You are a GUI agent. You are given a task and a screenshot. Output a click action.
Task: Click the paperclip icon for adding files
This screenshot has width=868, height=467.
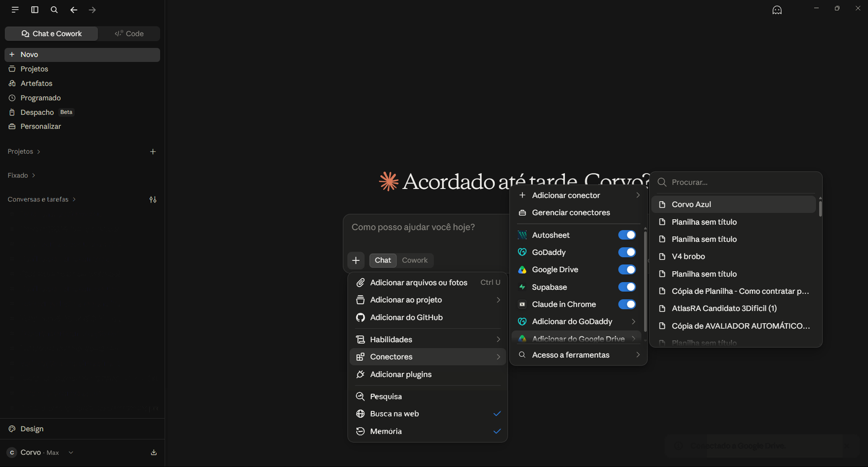coord(360,283)
